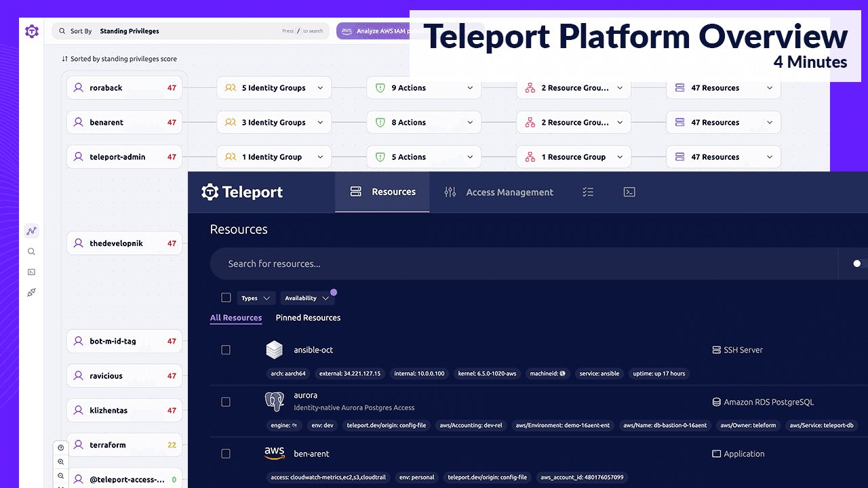Click the highlighted access graph icon in sidebar
The width and height of the screenshot is (868, 488).
(31, 230)
